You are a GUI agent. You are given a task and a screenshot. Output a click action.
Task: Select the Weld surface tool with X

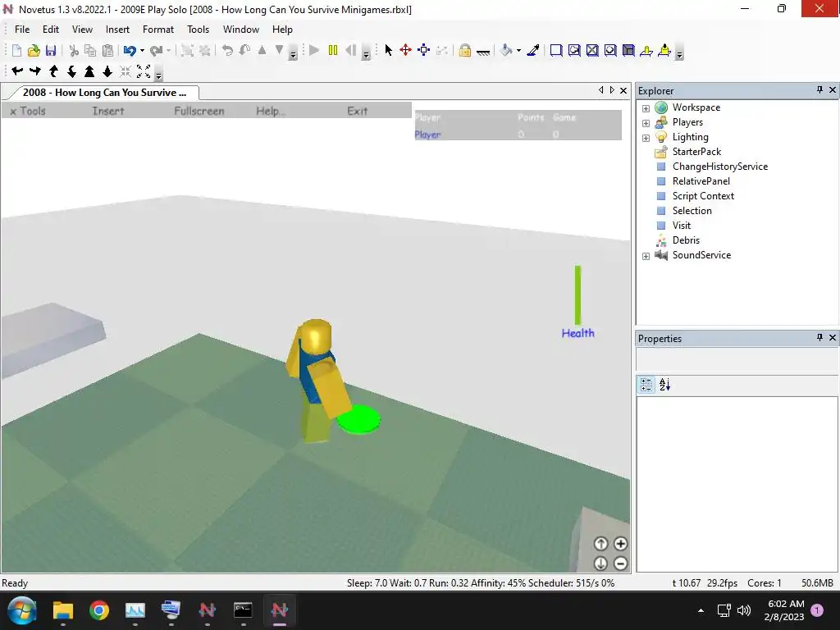pyautogui.click(x=592, y=50)
